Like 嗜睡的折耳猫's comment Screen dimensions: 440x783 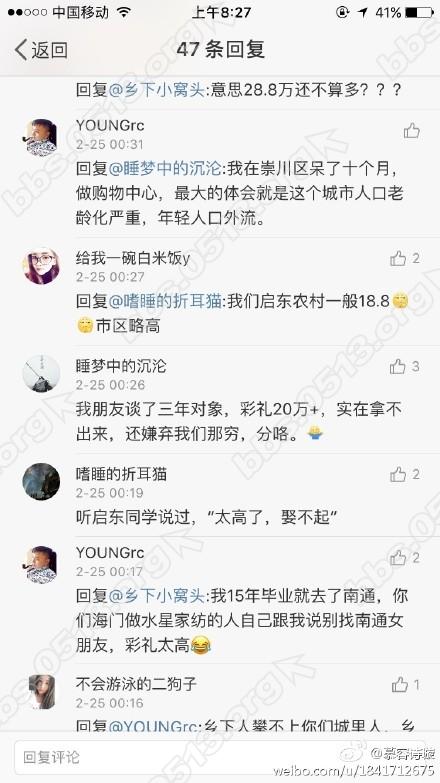398,474
